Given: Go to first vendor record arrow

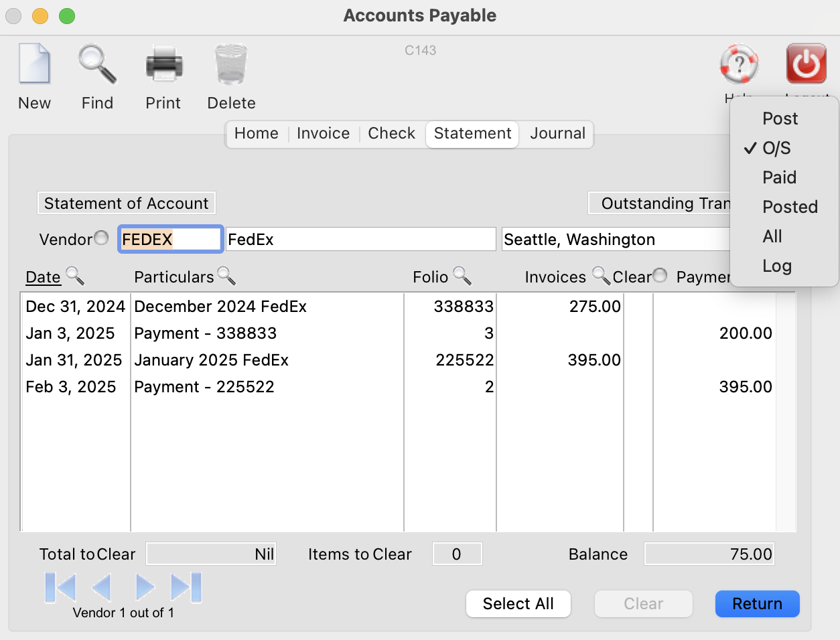Looking at the screenshot, I should tap(60, 588).
